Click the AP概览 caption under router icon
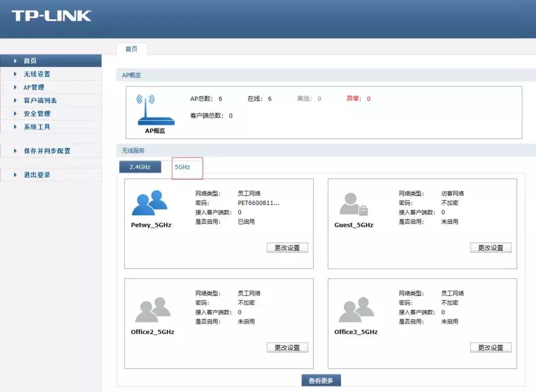This screenshot has width=536, height=392. 155,131
